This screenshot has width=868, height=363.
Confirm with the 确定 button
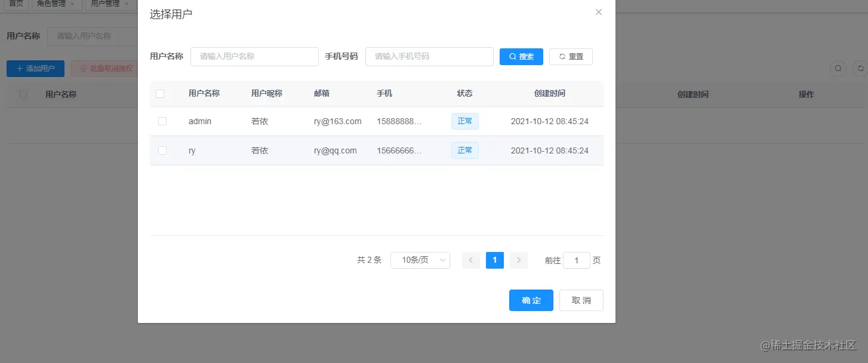click(x=531, y=300)
